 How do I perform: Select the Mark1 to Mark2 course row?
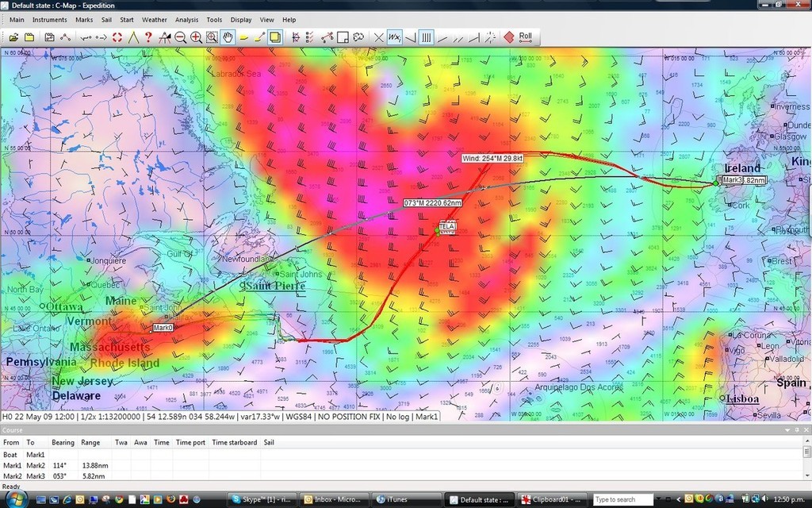402,465
